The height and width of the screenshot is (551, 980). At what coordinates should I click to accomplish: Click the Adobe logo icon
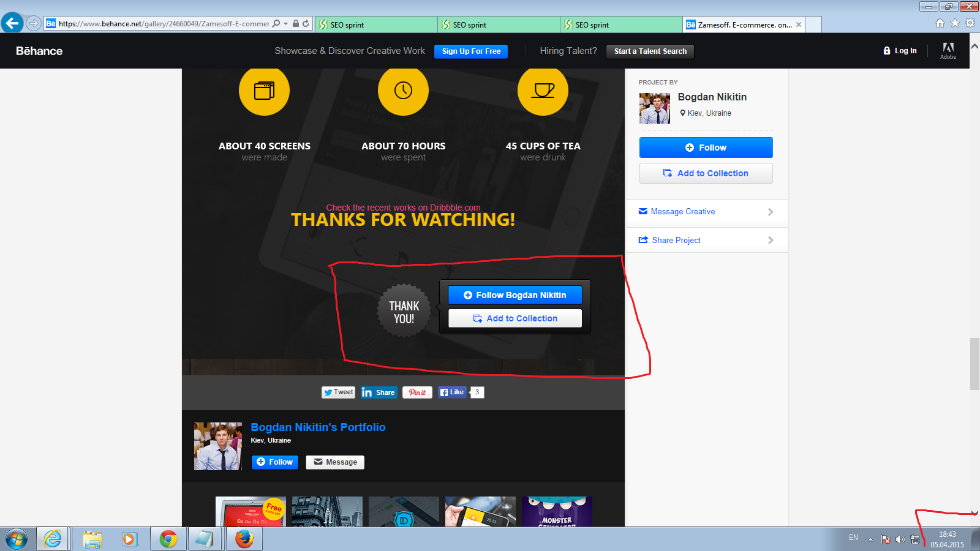[948, 50]
